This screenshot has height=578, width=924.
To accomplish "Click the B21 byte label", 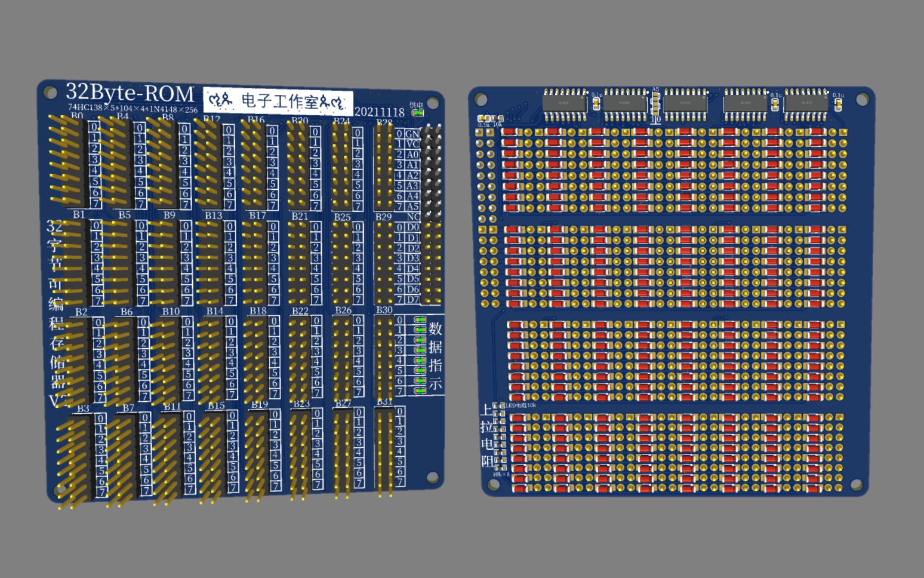I will coord(300,216).
